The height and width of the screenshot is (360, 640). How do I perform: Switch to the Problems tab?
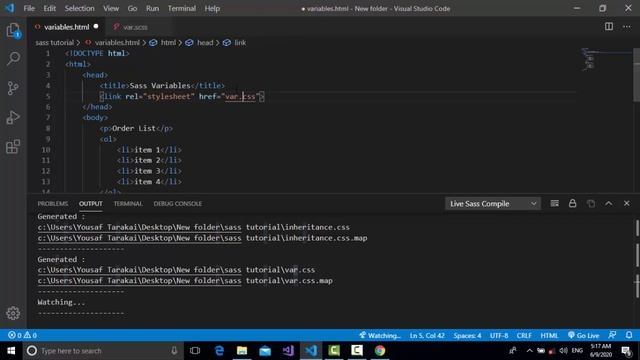53,204
